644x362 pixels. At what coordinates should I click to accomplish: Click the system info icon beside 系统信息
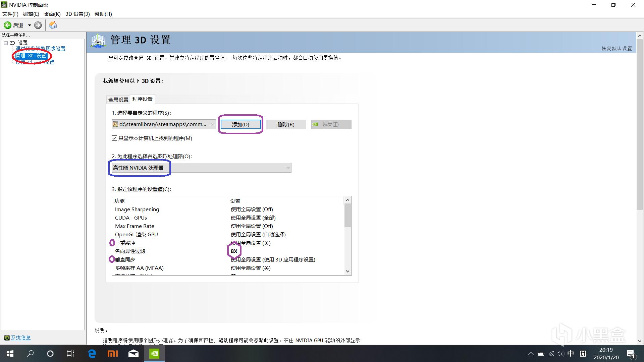click(x=7, y=338)
